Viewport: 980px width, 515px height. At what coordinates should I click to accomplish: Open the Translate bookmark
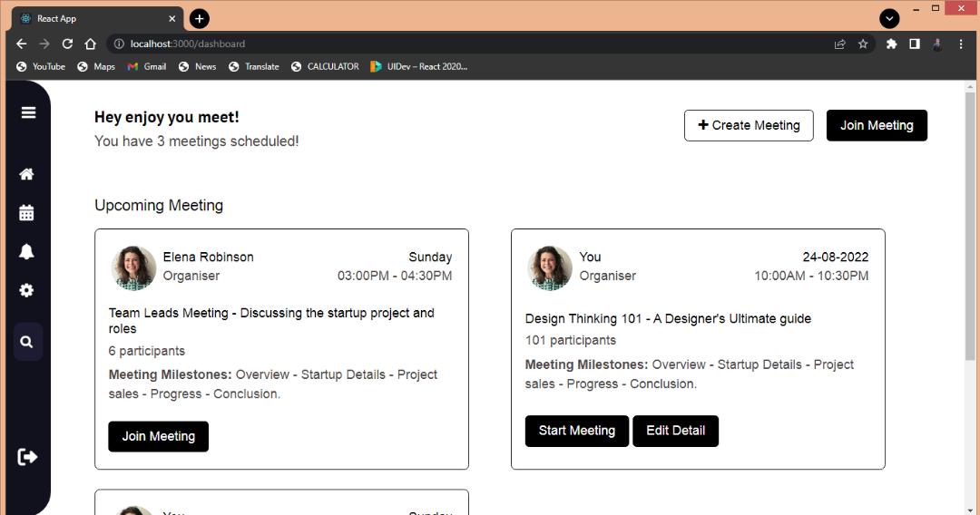[x=254, y=67]
